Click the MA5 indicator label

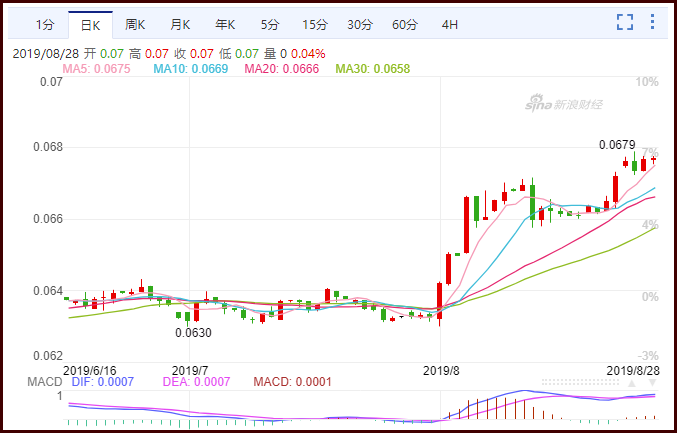[x=96, y=69]
